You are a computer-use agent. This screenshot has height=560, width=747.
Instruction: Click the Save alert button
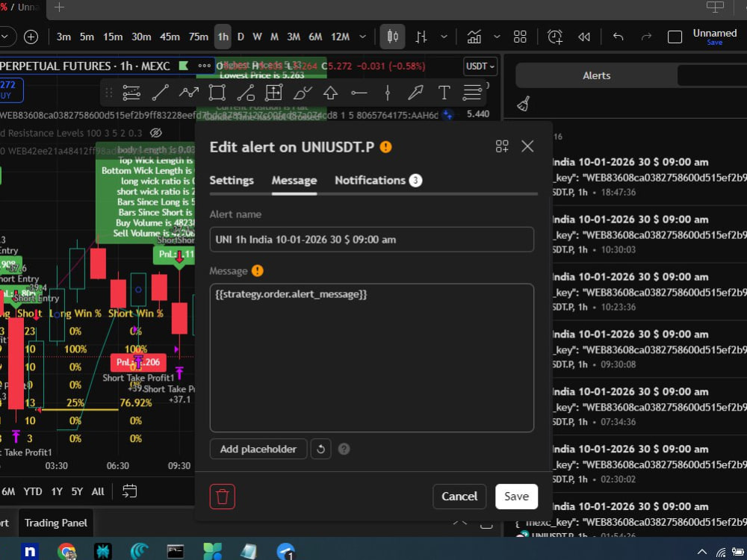(x=516, y=497)
